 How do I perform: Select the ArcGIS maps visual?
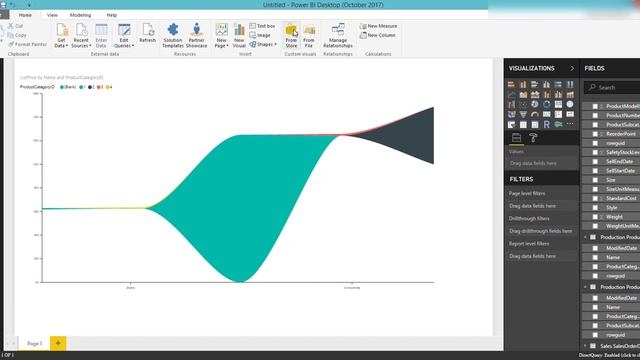pos(558,124)
